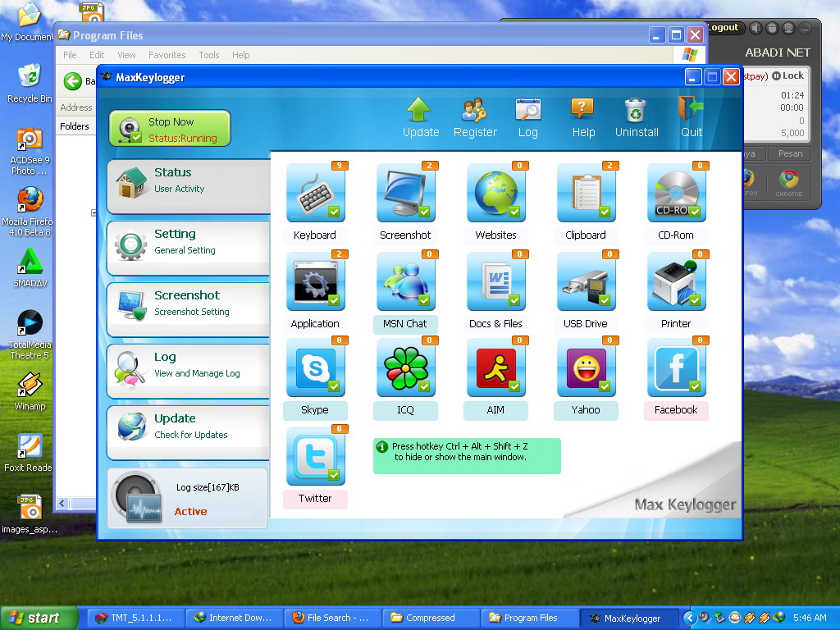
Task: Toggle the USB Drive icon checkmark
Action: point(605,300)
